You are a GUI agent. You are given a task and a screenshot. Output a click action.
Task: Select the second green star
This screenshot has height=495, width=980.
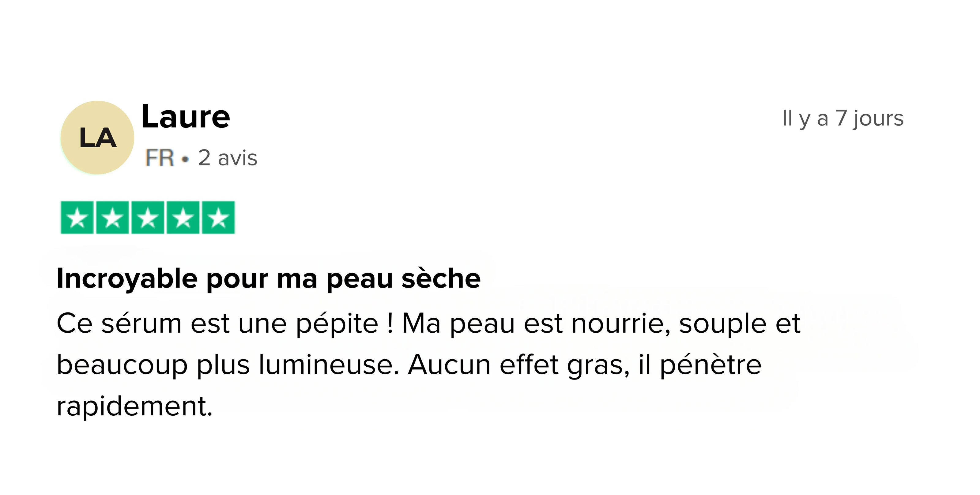[x=112, y=217]
